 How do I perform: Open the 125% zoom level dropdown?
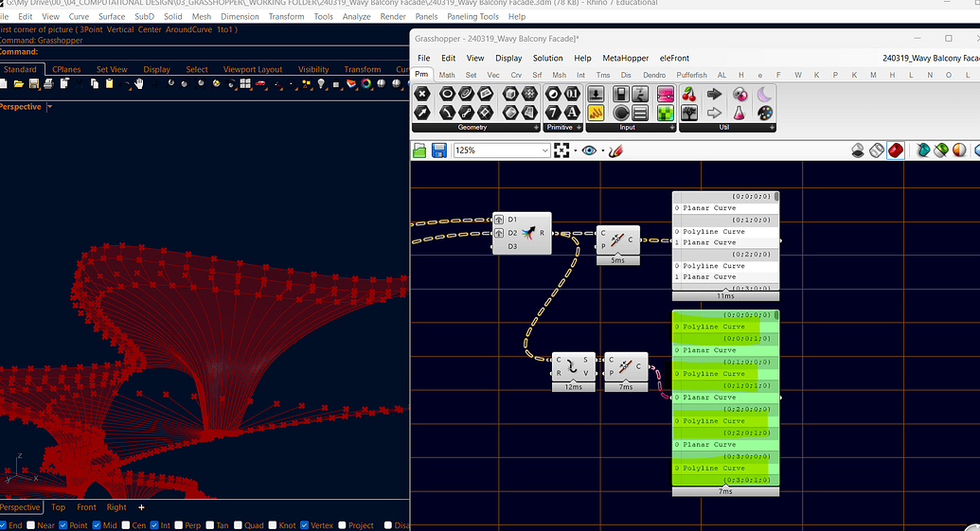pyautogui.click(x=544, y=150)
